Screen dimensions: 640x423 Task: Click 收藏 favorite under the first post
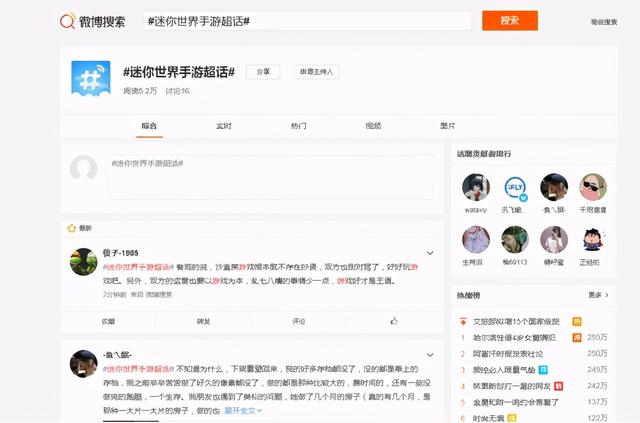(x=108, y=321)
